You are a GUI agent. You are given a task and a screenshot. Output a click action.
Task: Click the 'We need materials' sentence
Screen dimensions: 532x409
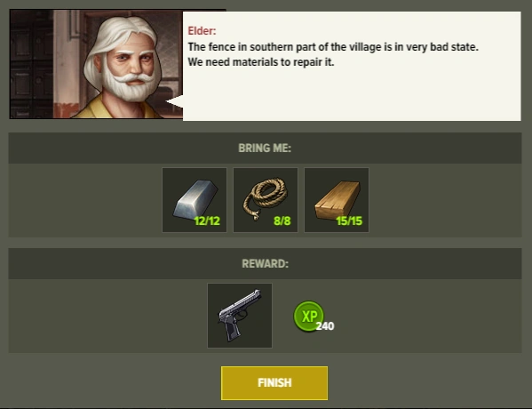(260, 62)
